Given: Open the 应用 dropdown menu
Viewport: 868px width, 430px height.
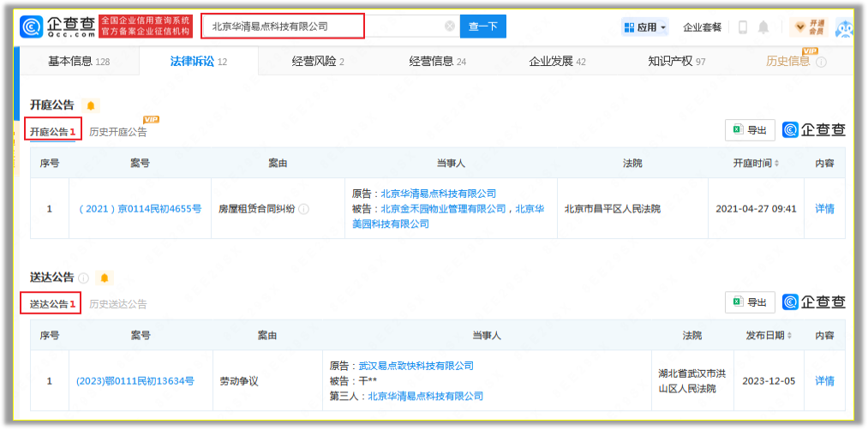Looking at the screenshot, I should (645, 27).
